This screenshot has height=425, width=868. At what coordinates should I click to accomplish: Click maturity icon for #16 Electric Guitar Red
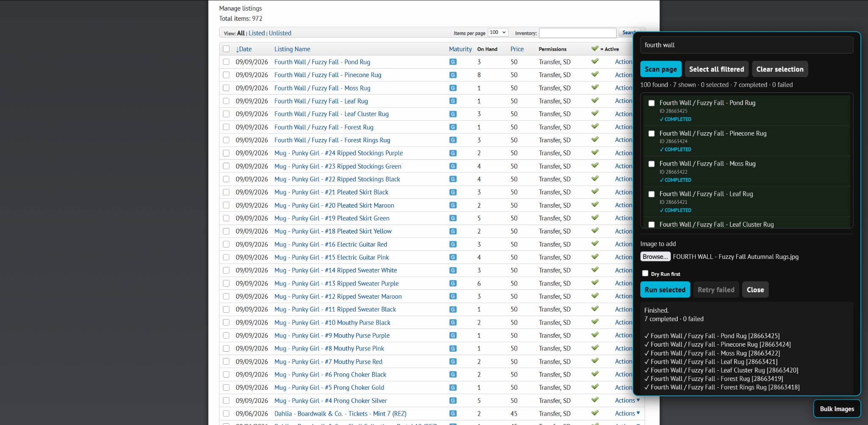(453, 244)
